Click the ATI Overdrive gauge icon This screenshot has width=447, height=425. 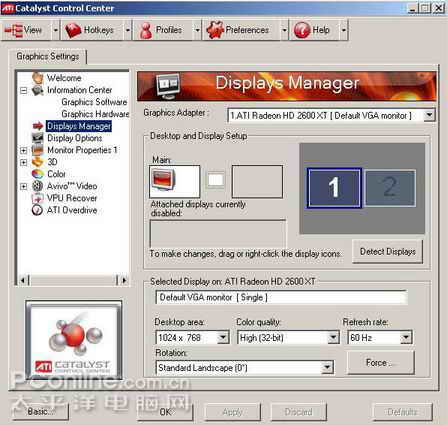(x=37, y=210)
